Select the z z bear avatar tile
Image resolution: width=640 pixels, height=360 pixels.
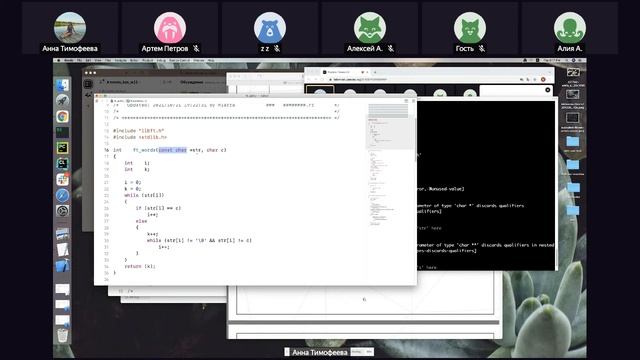[x=270, y=28]
